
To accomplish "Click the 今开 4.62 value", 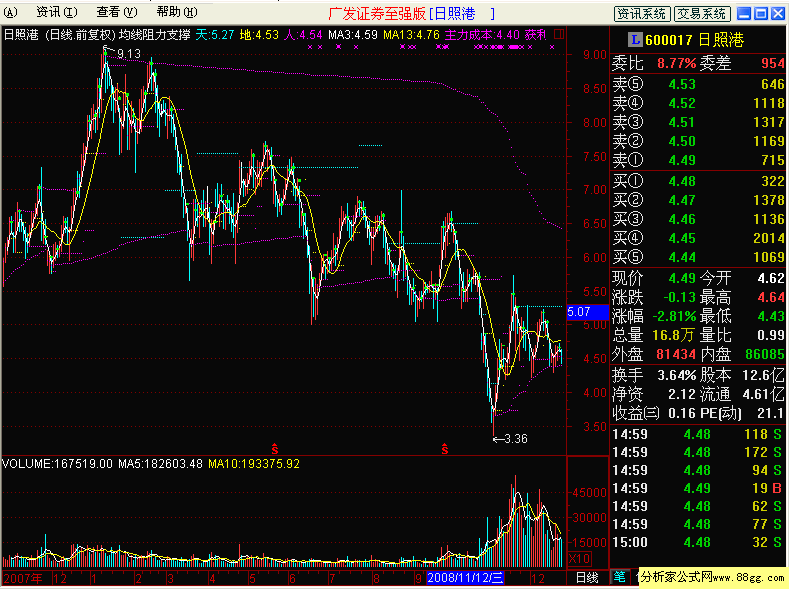I will click(x=771, y=278).
